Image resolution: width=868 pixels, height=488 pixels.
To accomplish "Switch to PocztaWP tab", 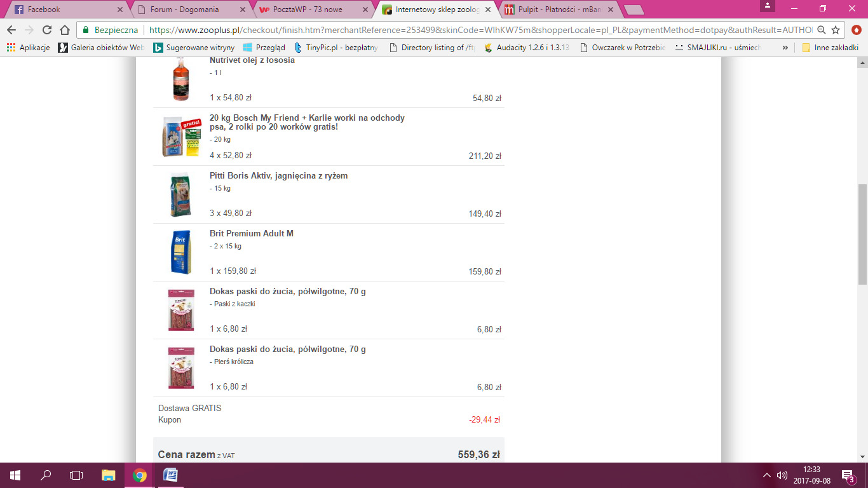I will [313, 10].
